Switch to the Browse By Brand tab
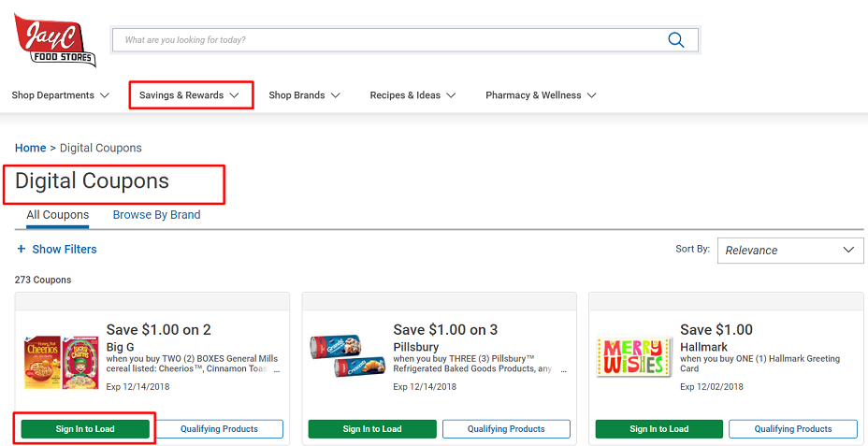This screenshot has width=868, height=446. [156, 215]
